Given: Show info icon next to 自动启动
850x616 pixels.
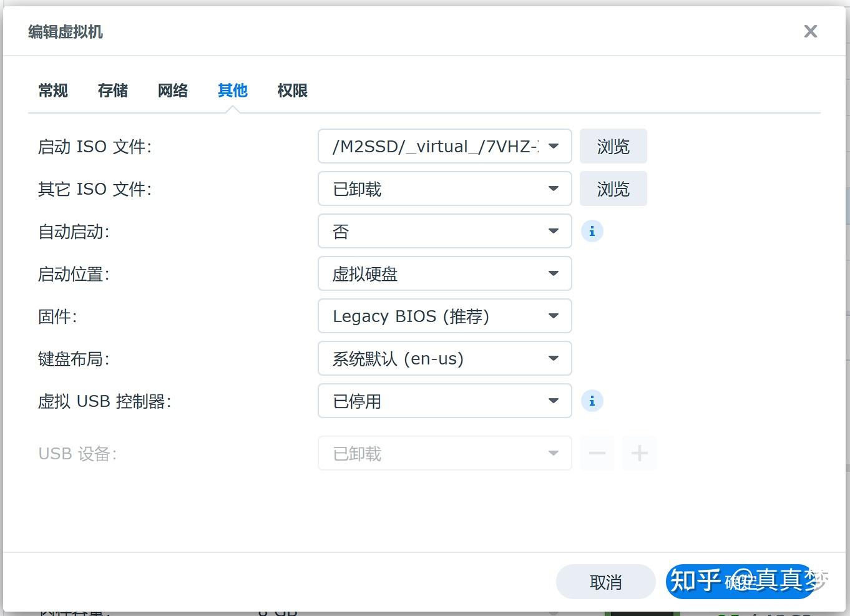Looking at the screenshot, I should click(592, 231).
